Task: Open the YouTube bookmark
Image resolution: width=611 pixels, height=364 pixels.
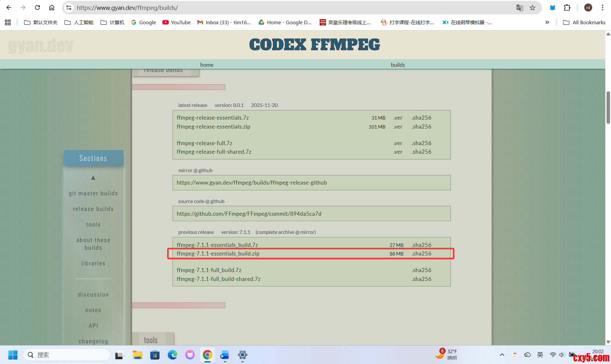Action: 176,22
